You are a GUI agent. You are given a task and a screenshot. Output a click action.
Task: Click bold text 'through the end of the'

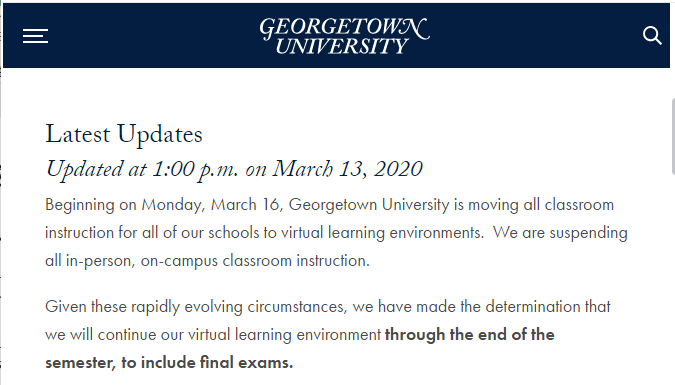(x=470, y=335)
